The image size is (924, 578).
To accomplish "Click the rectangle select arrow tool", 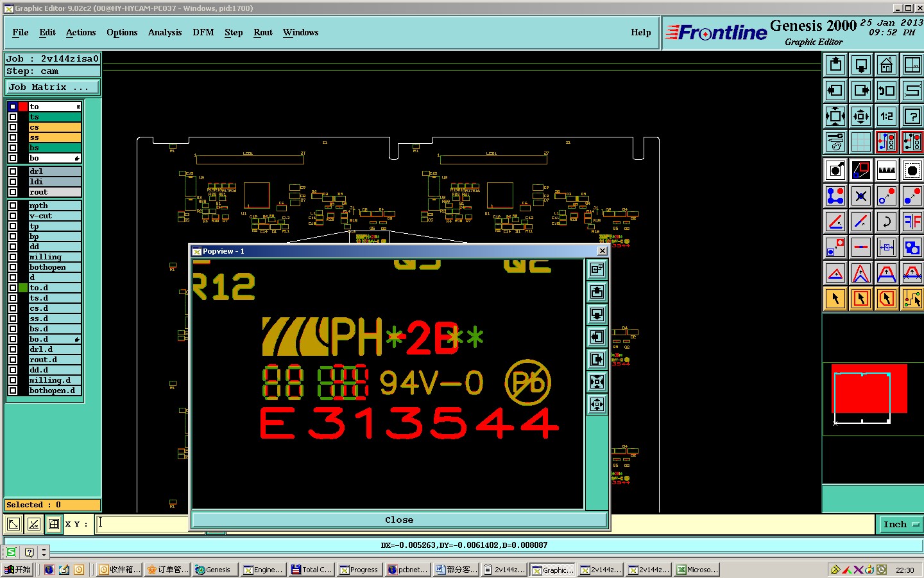I will tap(861, 299).
